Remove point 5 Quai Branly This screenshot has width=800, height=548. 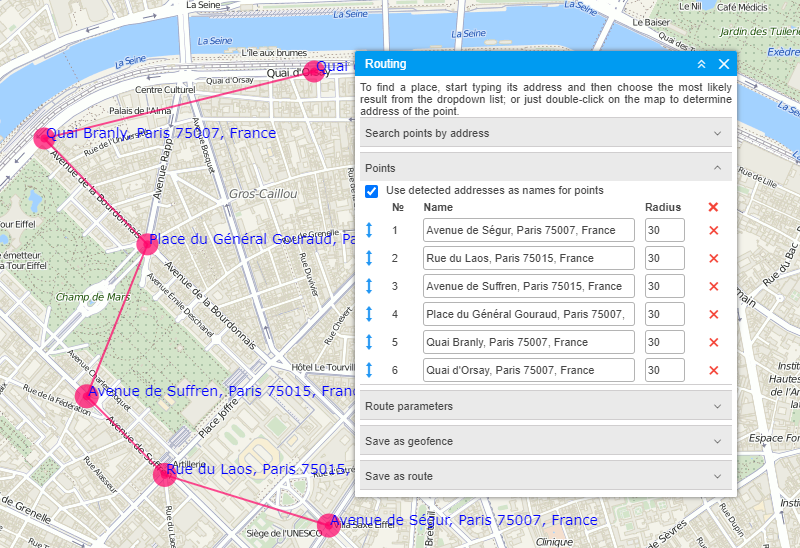click(714, 342)
